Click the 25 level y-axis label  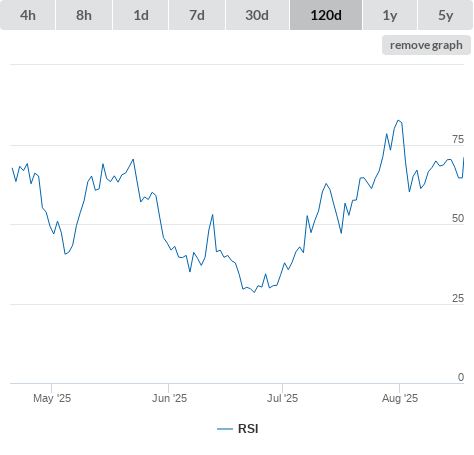458,298
